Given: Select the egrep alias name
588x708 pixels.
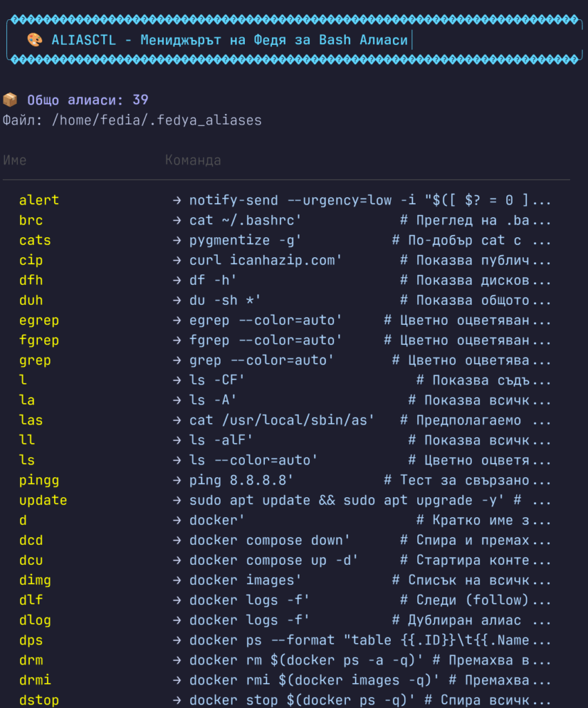Looking at the screenshot, I should (39, 321).
